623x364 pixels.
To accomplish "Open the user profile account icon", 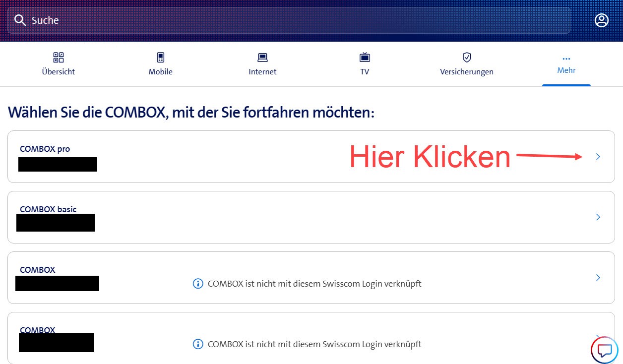I will click(x=601, y=20).
